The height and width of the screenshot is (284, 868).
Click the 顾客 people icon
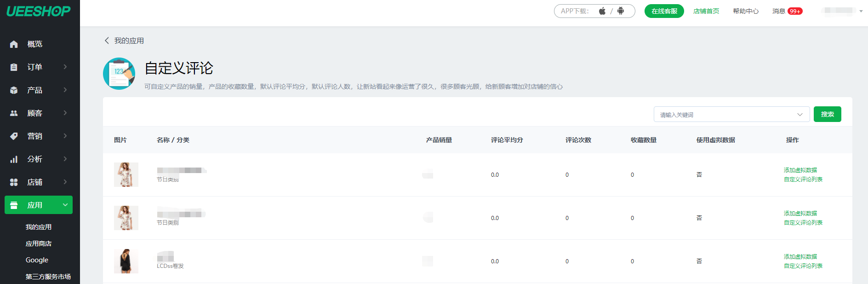tap(14, 113)
